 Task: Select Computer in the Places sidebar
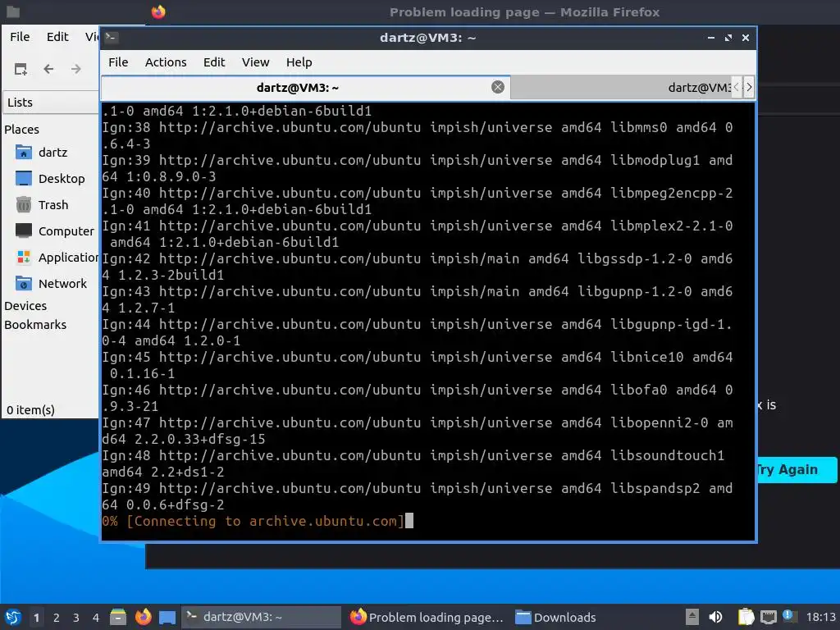(x=53, y=231)
